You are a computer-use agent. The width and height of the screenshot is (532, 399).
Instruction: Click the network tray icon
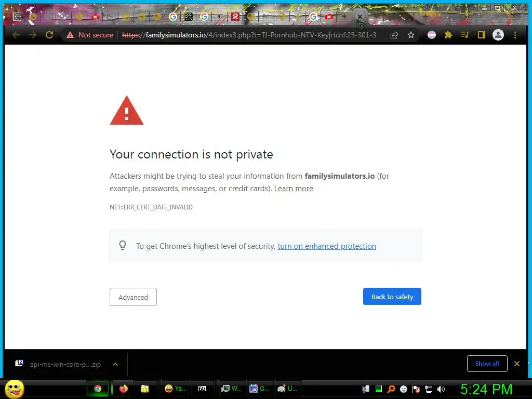[429, 389]
